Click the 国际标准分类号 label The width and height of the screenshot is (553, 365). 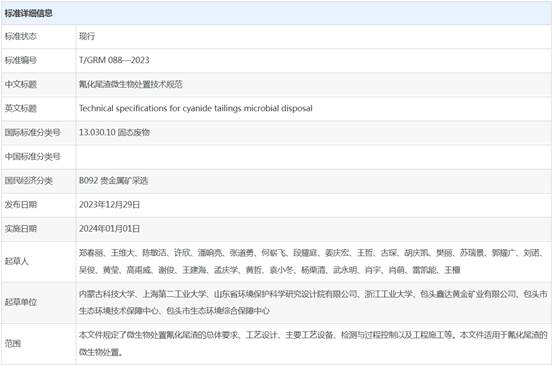pyautogui.click(x=32, y=132)
